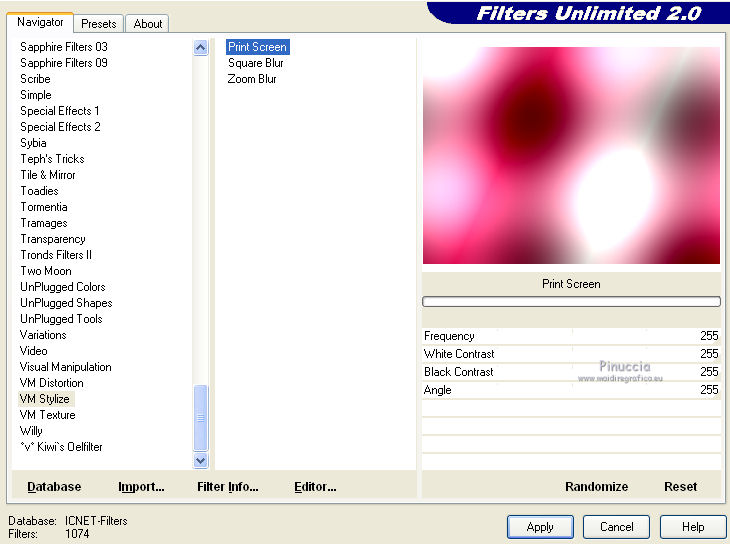Adjust the Black Contrast slider
Viewport: 730px width, 544px height.
click(x=571, y=372)
